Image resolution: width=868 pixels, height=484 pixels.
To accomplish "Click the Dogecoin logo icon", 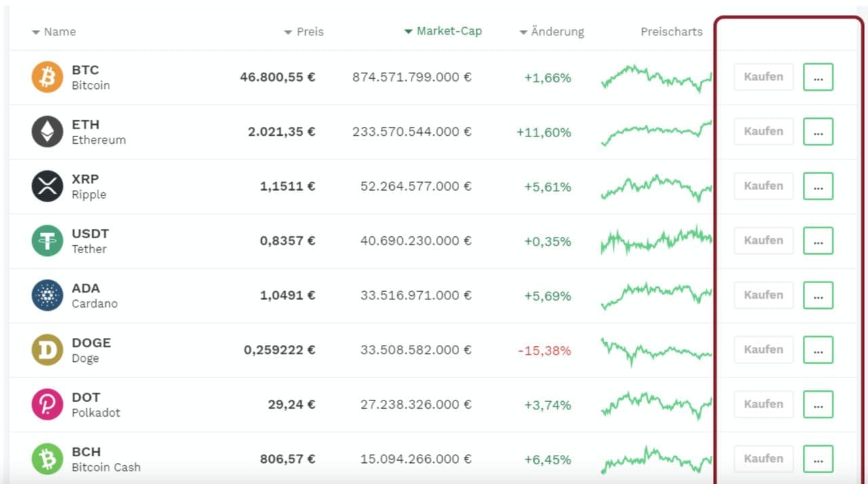I will click(47, 350).
